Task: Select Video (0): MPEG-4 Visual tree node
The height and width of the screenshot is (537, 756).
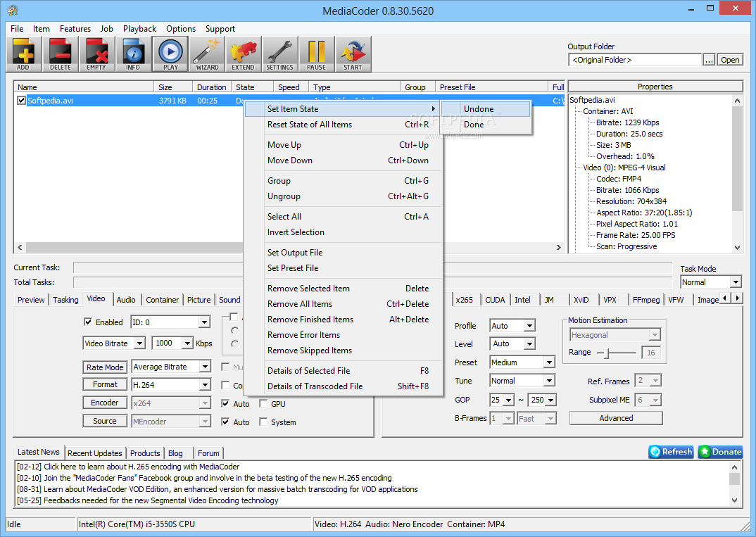Action: point(624,168)
